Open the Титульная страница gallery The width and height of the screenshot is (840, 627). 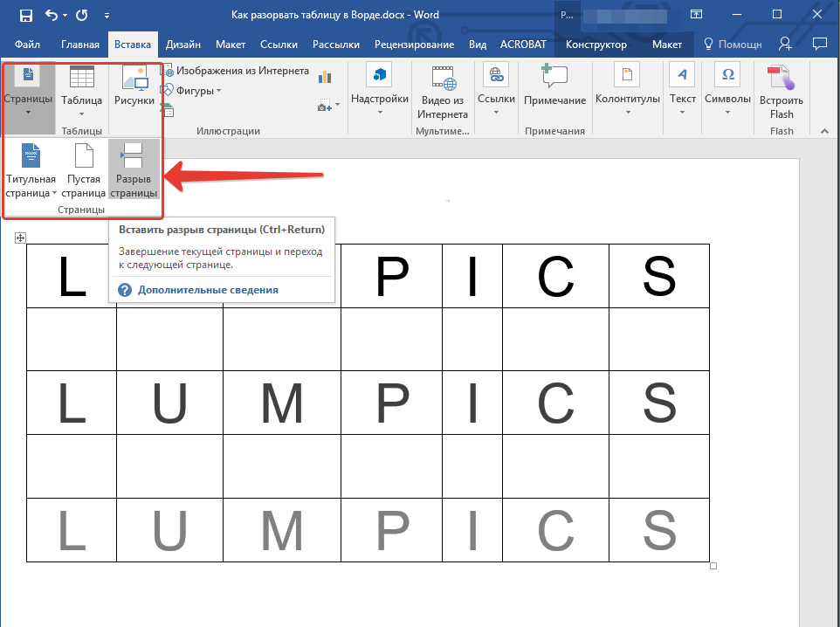tap(31, 170)
